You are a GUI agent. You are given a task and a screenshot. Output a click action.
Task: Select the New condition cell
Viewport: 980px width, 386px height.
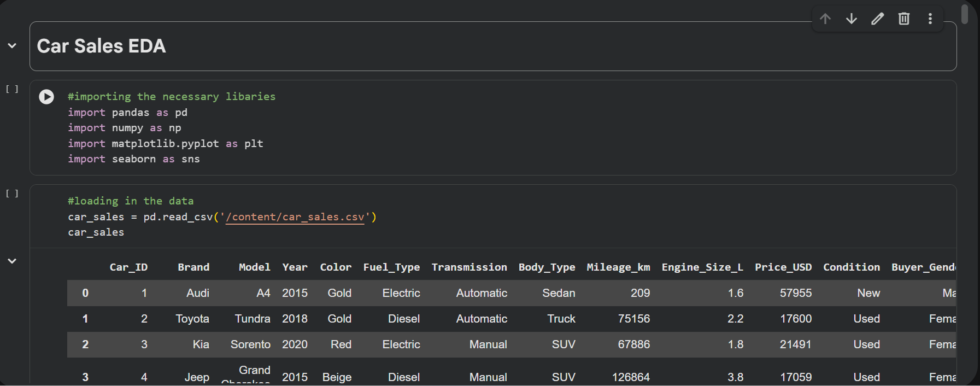(x=869, y=293)
